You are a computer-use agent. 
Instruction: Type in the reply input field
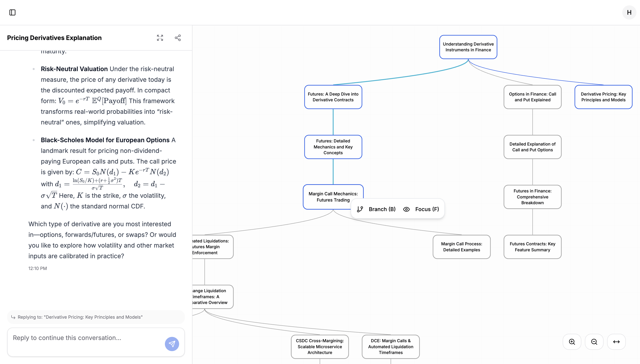[85, 338]
